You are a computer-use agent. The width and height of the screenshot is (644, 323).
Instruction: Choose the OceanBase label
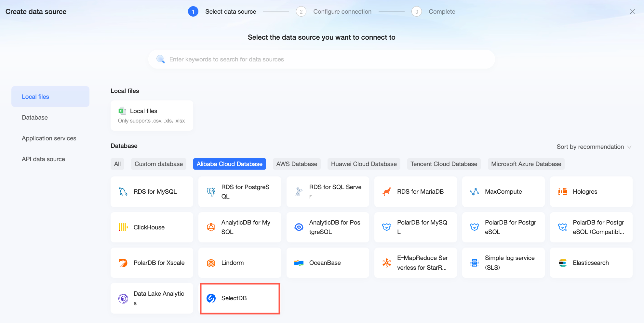click(x=325, y=263)
